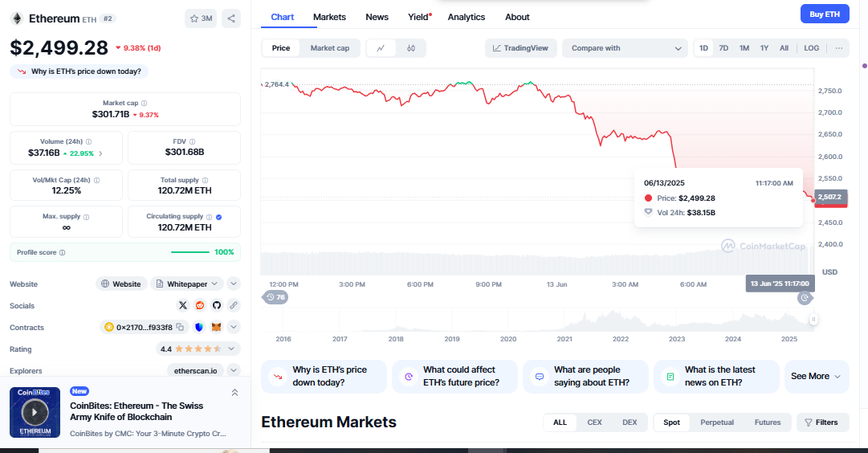Click 'What is the latest news on ETH?'

[x=716, y=377]
